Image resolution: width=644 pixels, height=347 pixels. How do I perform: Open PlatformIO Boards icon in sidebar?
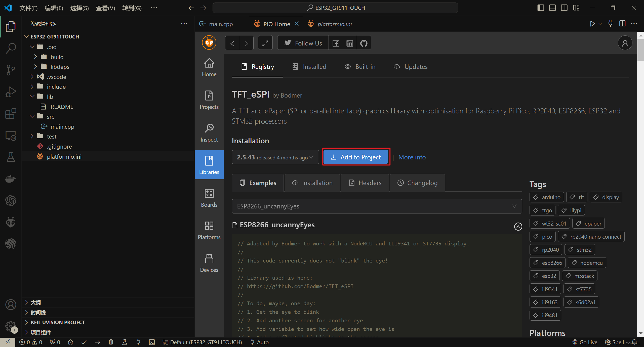pyautogui.click(x=209, y=198)
